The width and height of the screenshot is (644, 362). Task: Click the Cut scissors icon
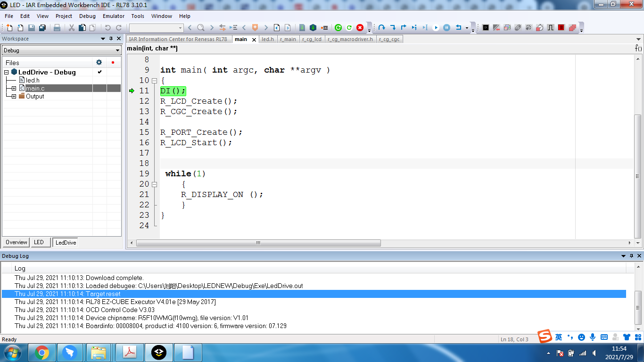[x=72, y=28]
